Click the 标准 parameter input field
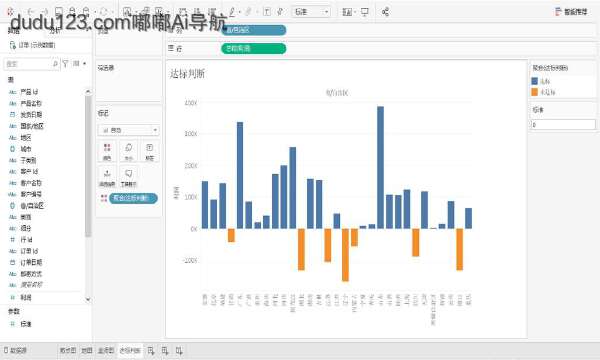The height and width of the screenshot is (360, 600). [563, 124]
